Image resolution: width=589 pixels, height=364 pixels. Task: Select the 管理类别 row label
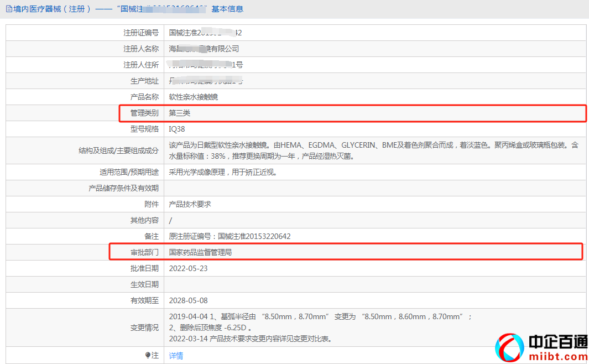click(144, 113)
